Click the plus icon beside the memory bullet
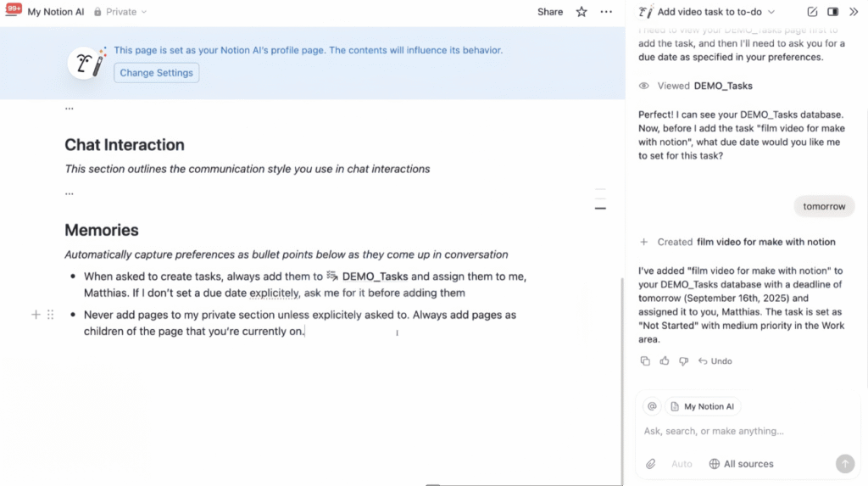 pos(36,315)
